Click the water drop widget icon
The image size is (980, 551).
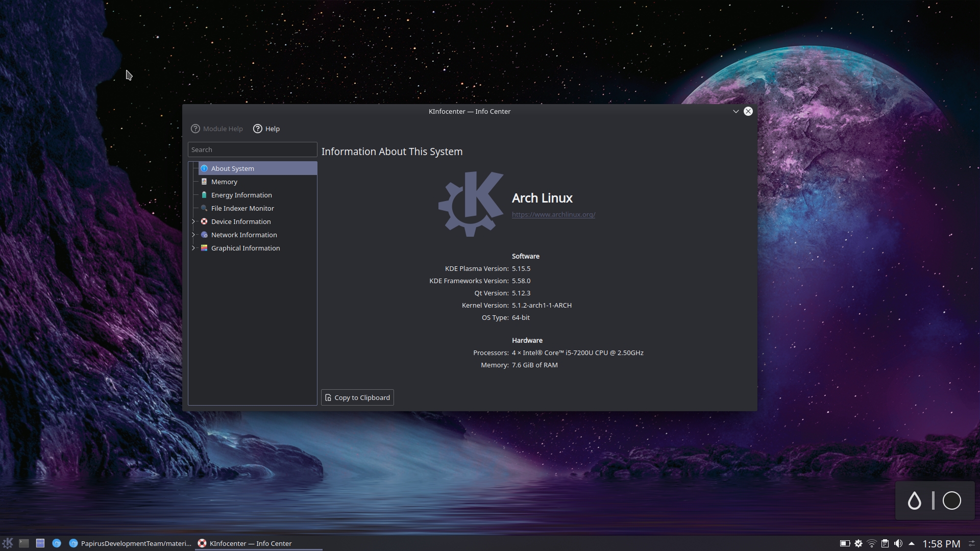[914, 500]
